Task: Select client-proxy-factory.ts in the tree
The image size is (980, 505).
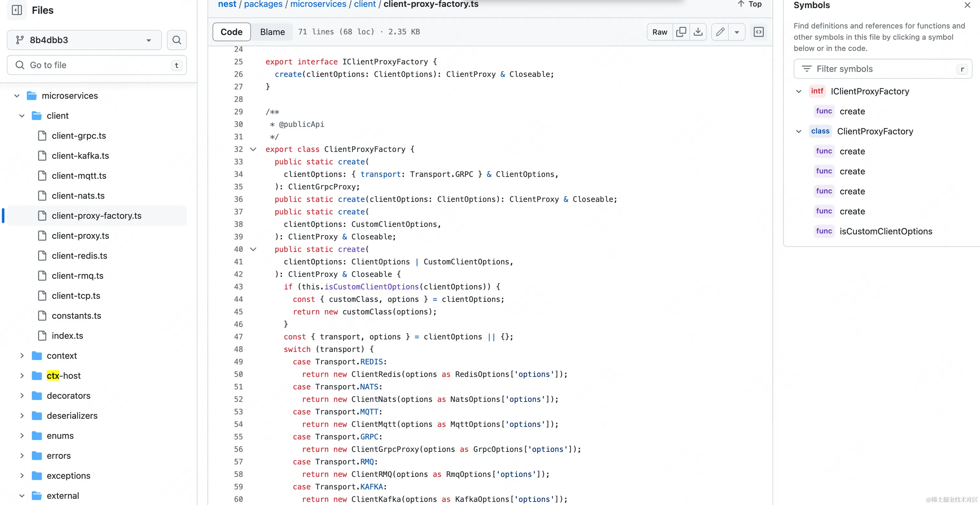Action: [97, 216]
